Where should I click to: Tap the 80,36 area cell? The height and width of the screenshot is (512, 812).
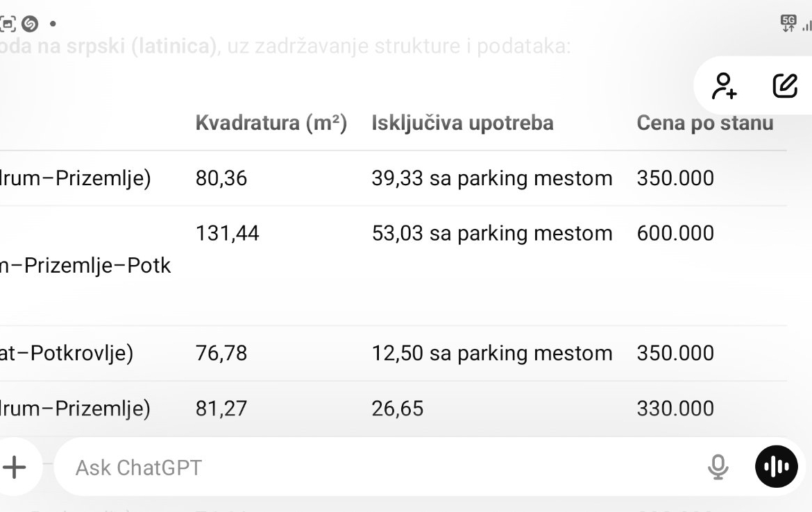221,178
